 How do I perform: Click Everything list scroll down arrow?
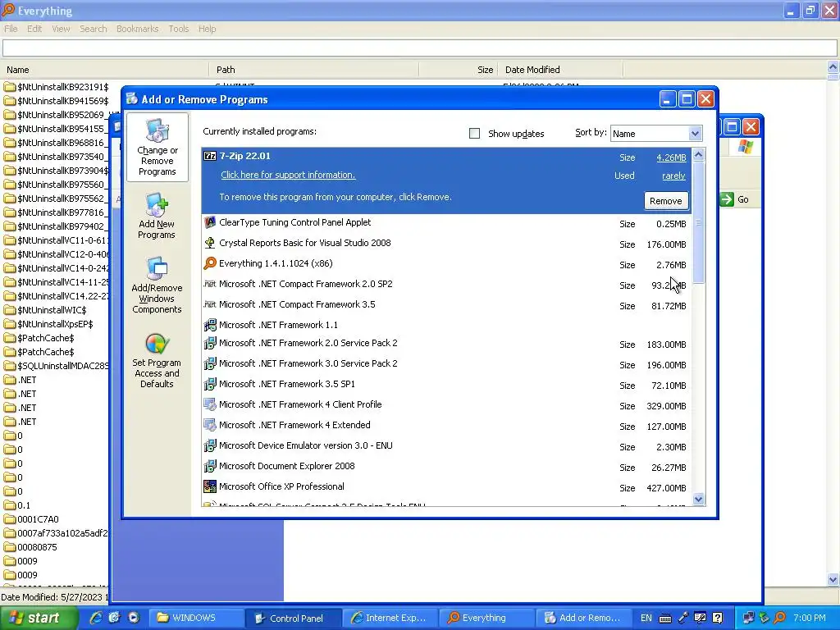[x=833, y=579]
